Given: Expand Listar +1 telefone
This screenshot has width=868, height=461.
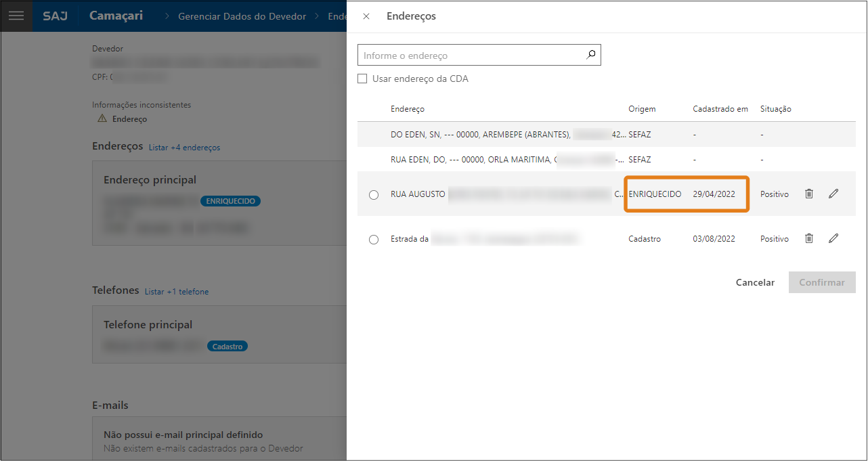Looking at the screenshot, I should 177,292.
